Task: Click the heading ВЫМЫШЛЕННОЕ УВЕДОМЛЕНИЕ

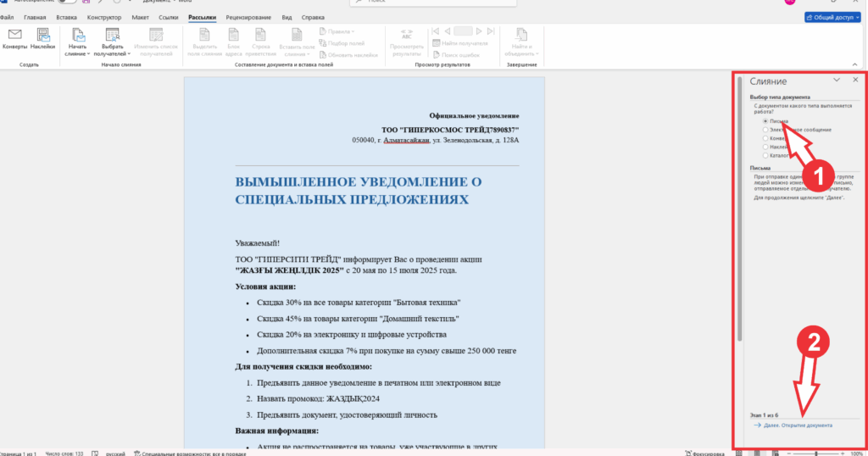Action: pyautogui.click(x=359, y=191)
